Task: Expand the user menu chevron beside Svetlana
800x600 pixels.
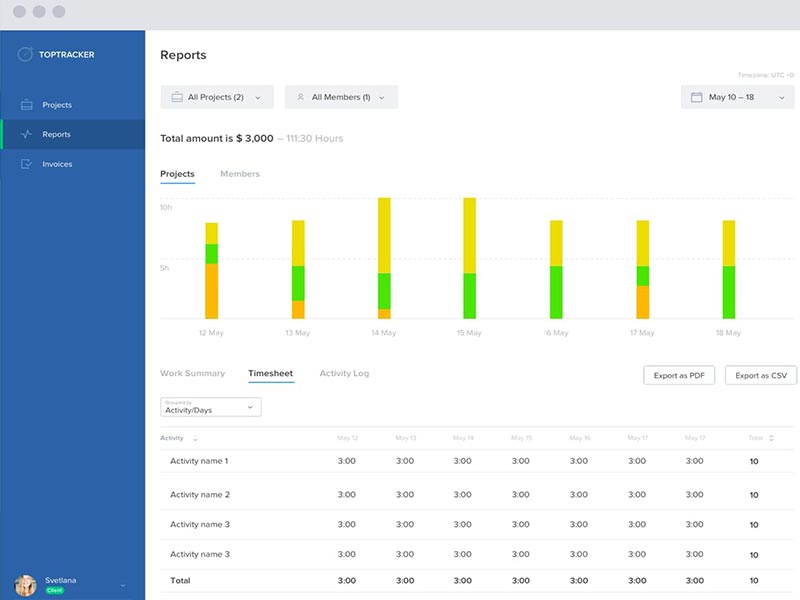Action: click(x=123, y=585)
